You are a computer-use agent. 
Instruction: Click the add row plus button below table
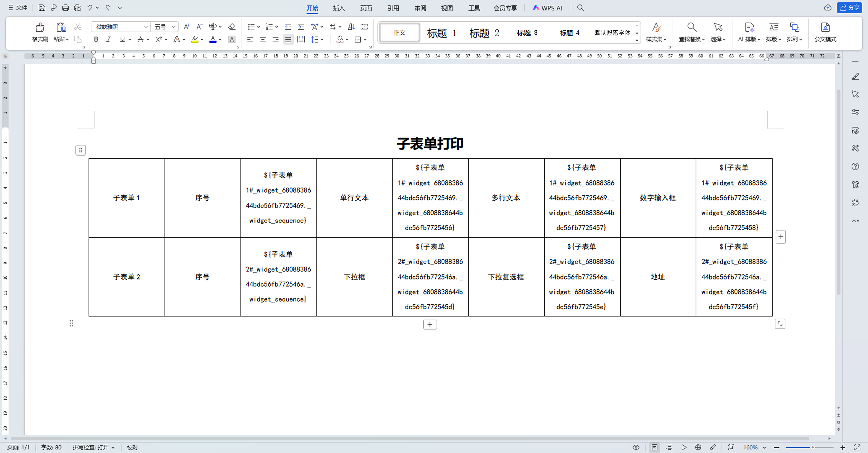pos(430,324)
